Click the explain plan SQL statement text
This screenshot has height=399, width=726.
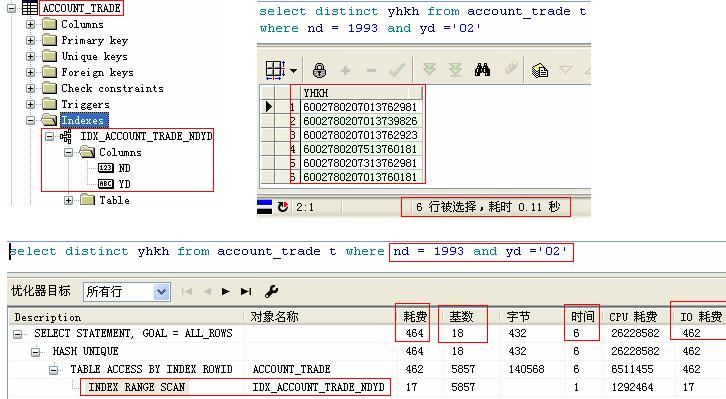click(288, 251)
